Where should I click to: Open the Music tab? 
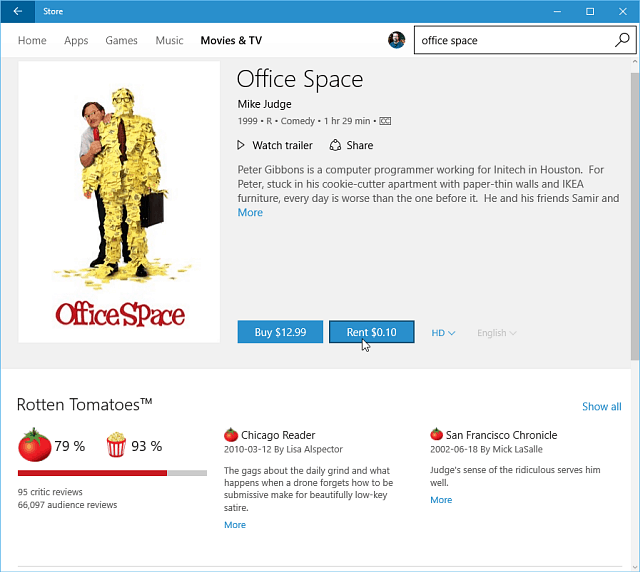(x=169, y=40)
